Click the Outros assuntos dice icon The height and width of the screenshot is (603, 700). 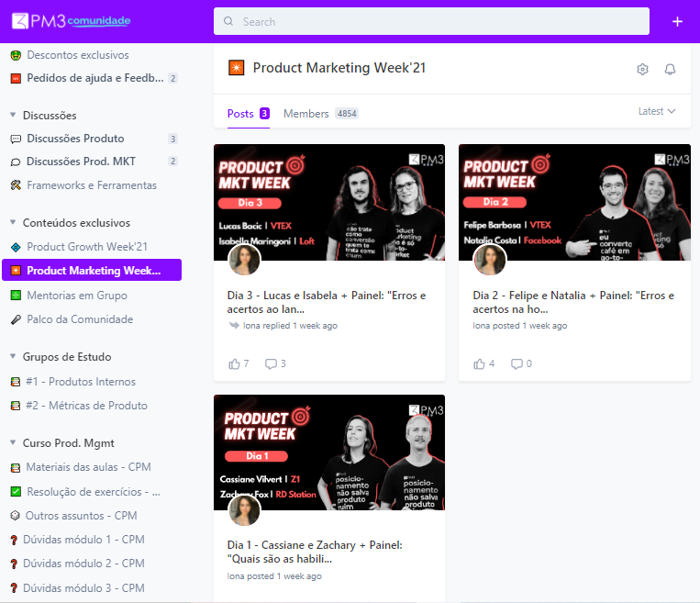[x=16, y=516]
